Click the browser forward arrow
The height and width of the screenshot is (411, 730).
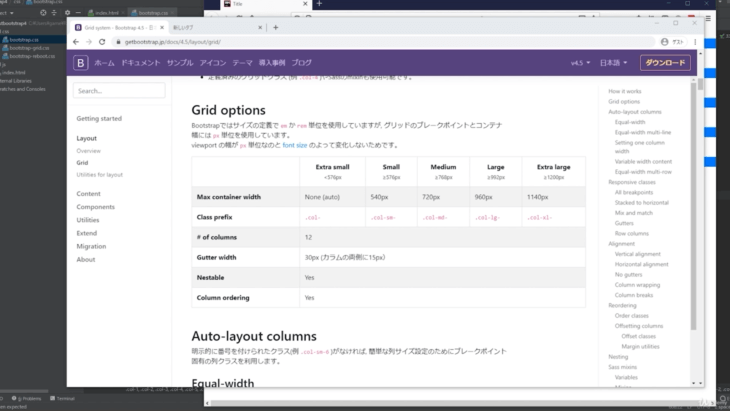(89, 41)
